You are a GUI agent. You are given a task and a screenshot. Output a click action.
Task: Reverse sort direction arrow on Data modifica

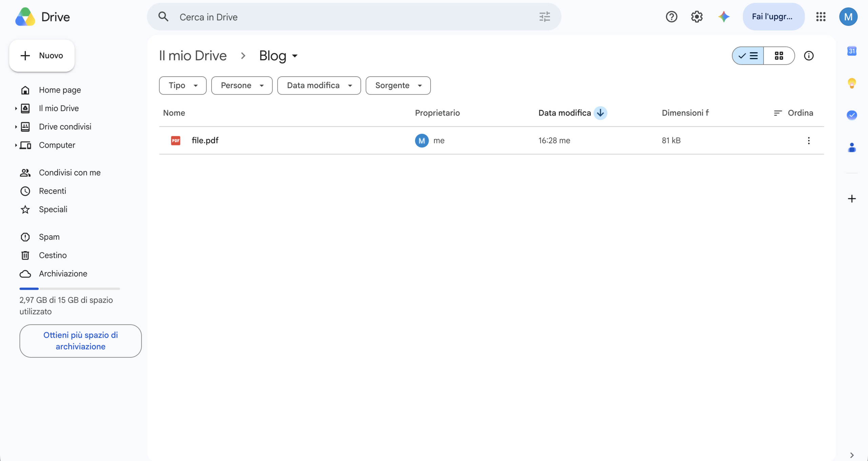(x=600, y=113)
